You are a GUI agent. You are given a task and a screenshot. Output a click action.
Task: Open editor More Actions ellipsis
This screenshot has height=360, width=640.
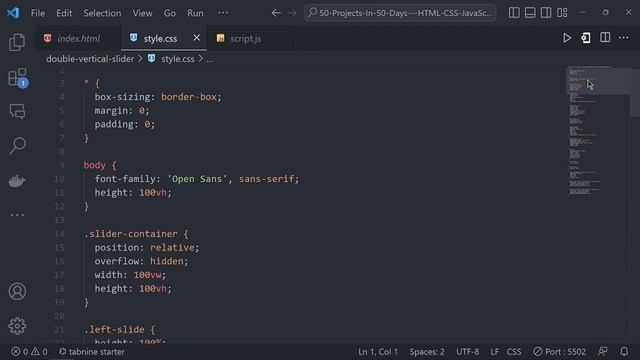pos(624,38)
